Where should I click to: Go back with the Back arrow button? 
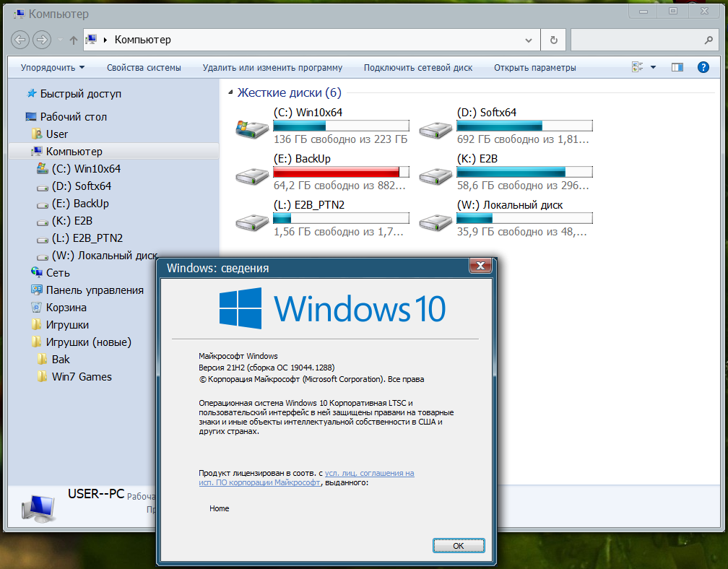click(20, 40)
